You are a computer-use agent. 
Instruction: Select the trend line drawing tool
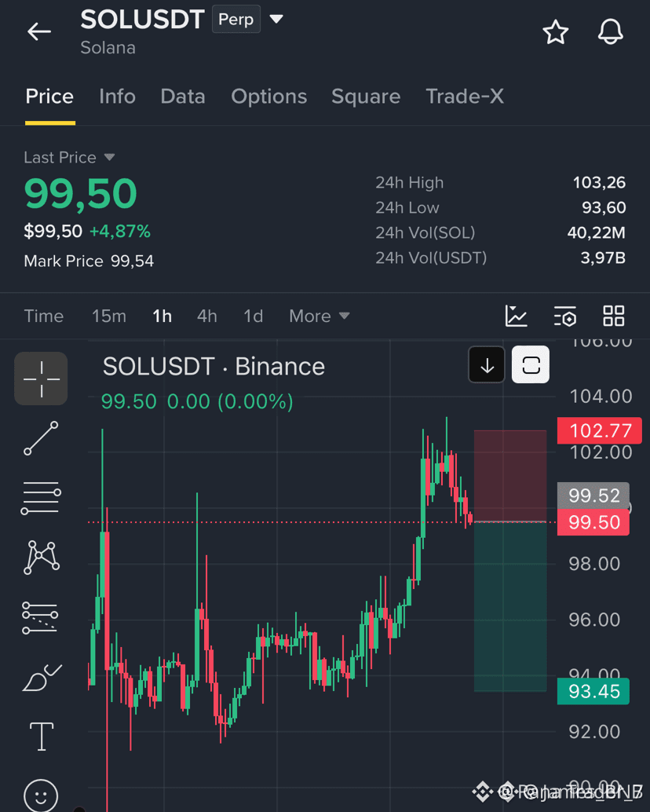coord(41,438)
